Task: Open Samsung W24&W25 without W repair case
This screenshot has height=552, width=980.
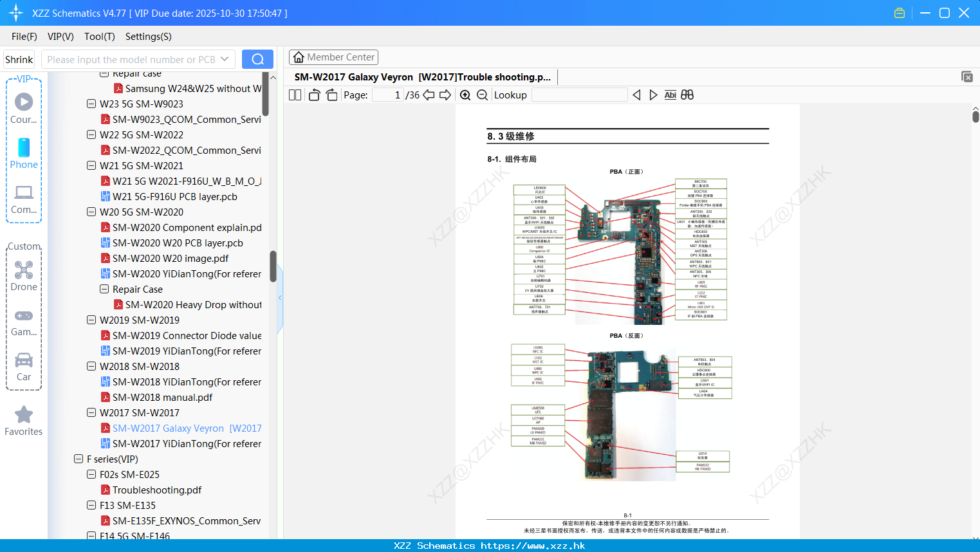Action: [x=187, y=89]
